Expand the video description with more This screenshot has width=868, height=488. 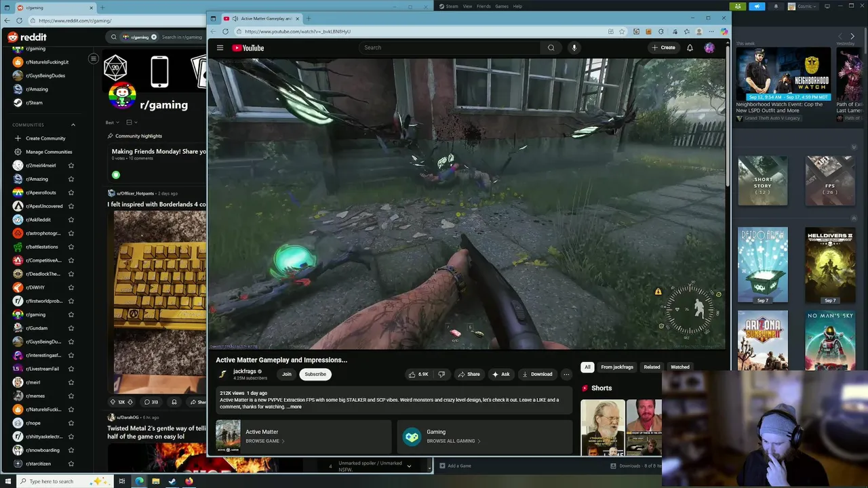(x=294, y=407)
